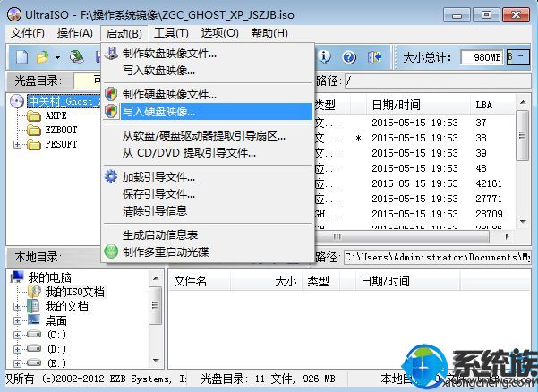The width and height of the screenshot is (538, 392).
Task: Click the disc list vertical scrollbar thumb
Action: coord(522,135)
